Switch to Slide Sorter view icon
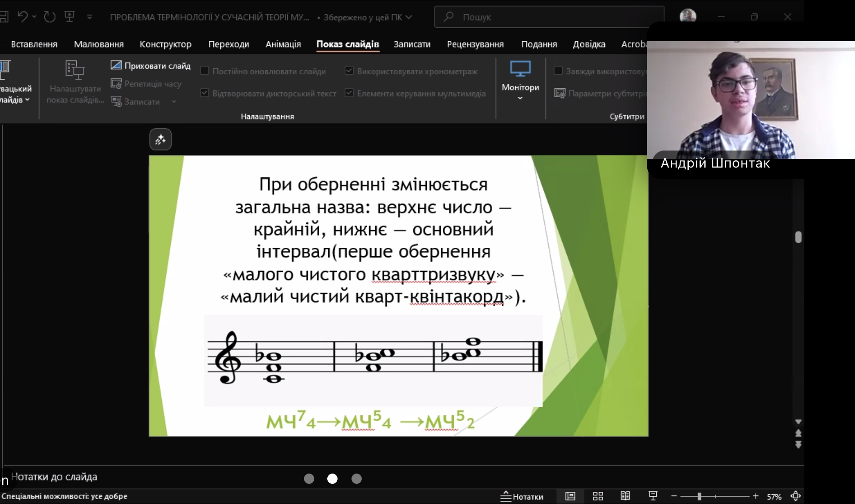Screen dimensions: 855x504 [598, 496]
